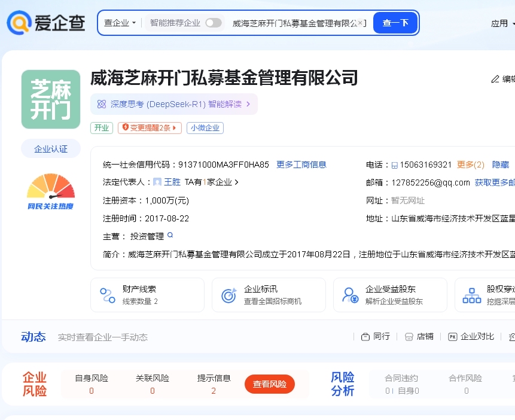This screenshot has width=515, height=420.
Task: Click the 王胜 avatar icon
Action: coord(157,182)
